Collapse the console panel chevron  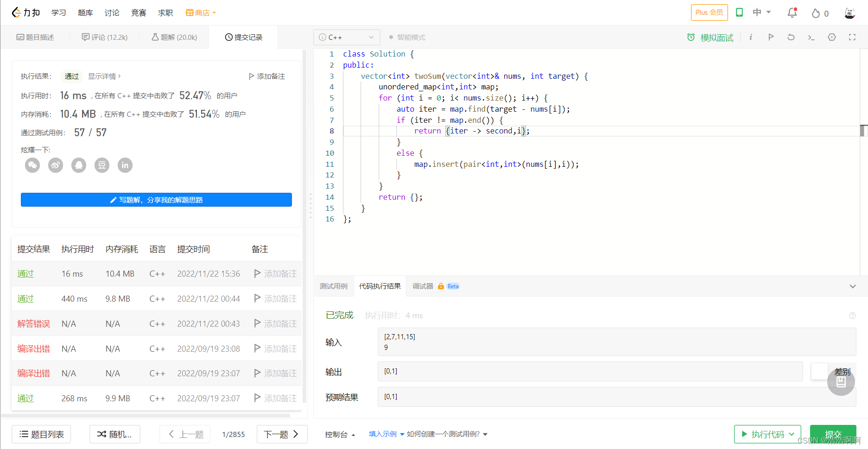point(853,286)
